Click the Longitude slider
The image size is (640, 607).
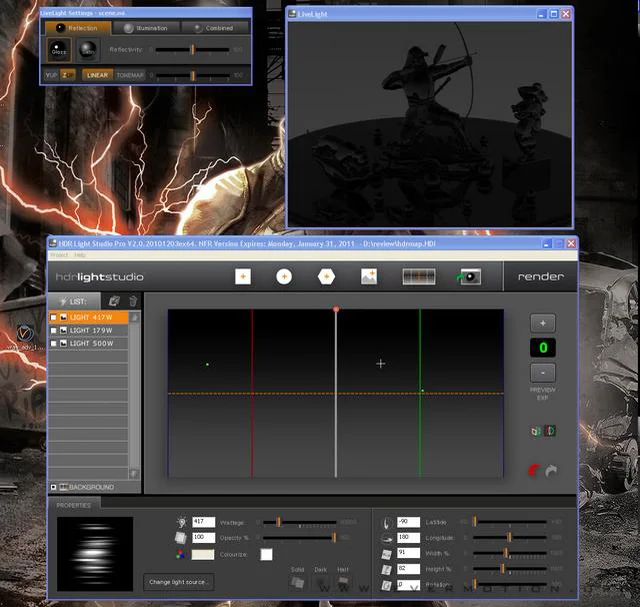coord(509,538)
